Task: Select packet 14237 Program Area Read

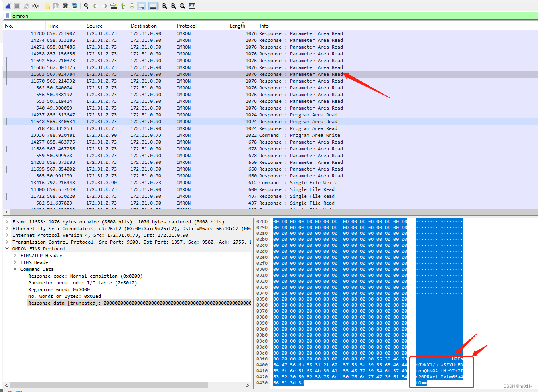Action: coord(270,115)
